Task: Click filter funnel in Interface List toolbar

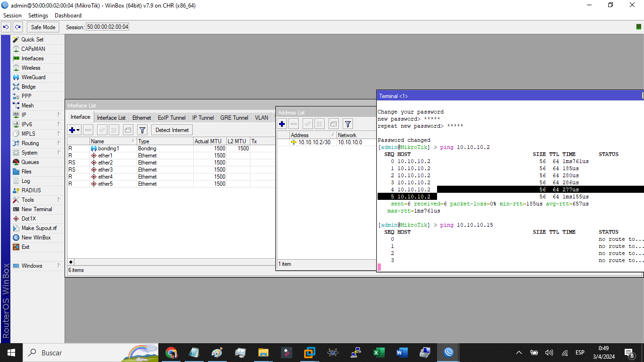Action: click(x=142, y=130)
